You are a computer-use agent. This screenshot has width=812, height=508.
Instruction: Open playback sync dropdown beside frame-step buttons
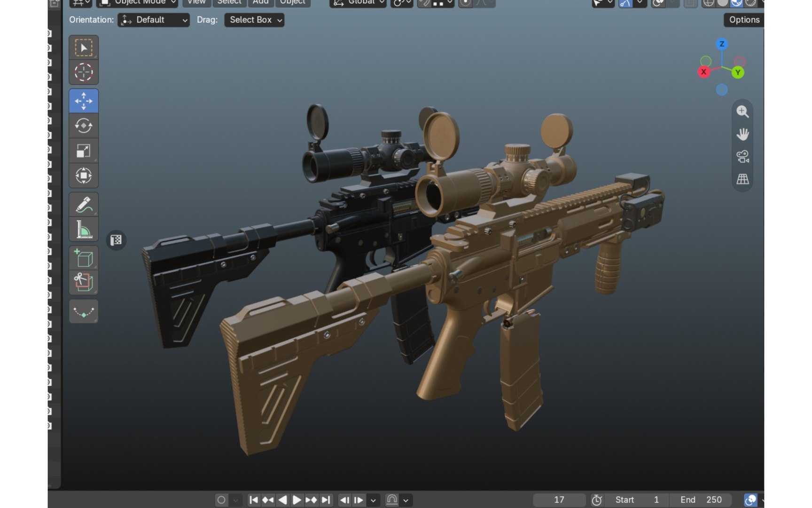tap(373, 500)
